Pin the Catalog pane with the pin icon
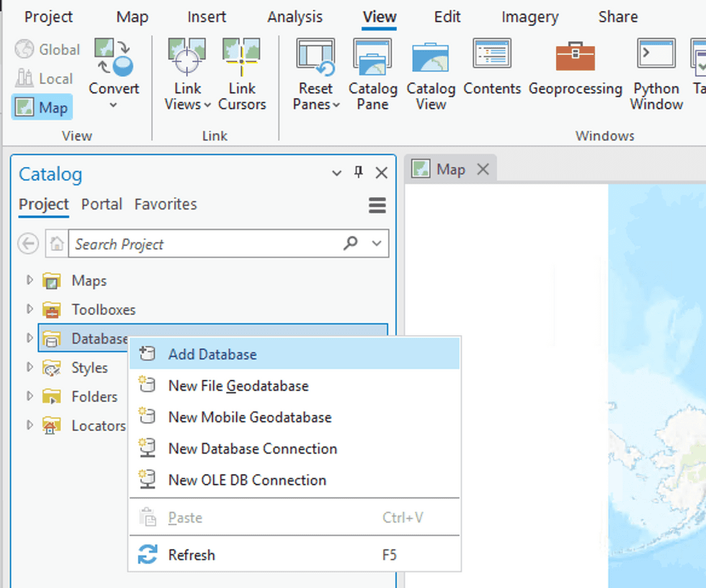Viewport: 706px width, 588px height. point(358,173)
